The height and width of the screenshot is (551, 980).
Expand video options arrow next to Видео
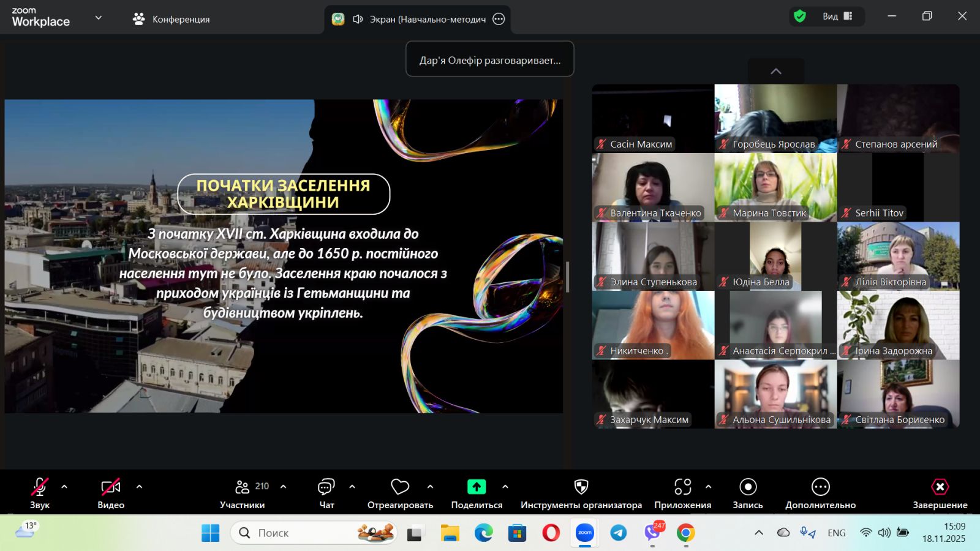click(139, 487)
